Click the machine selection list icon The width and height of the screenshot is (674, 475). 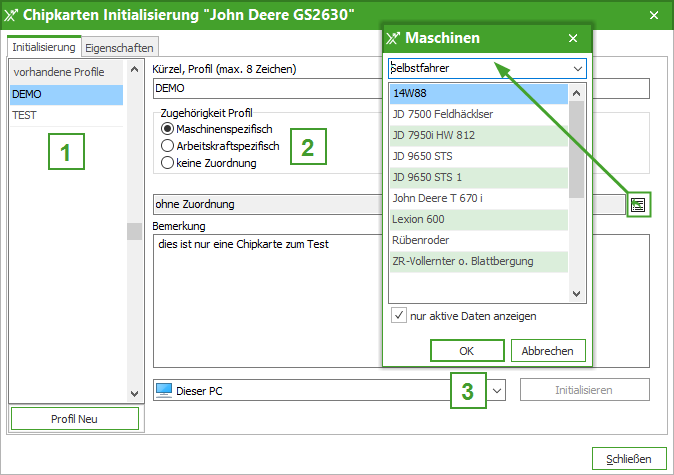(x=638, y=204)
